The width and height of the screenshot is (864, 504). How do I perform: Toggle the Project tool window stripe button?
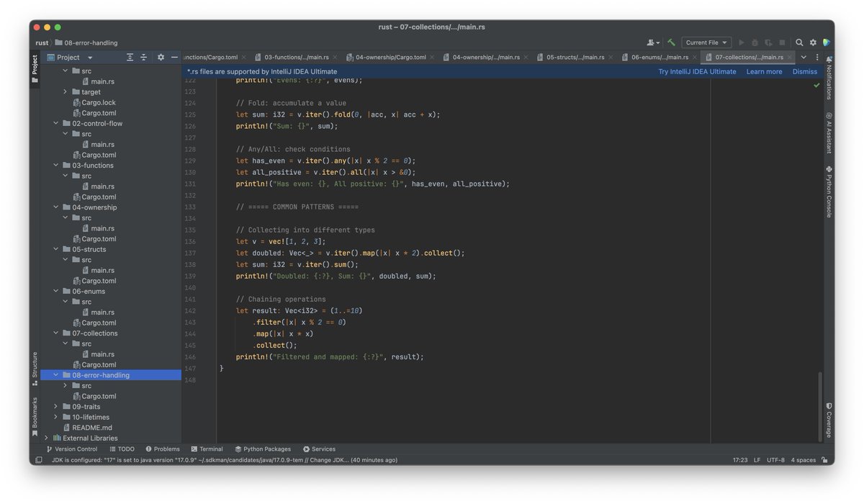(x=35, y=69)
